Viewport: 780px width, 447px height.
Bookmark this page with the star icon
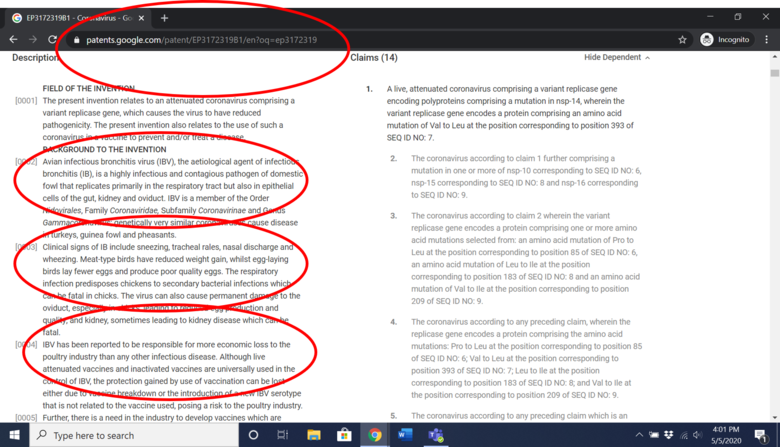[x=682, y=40]
